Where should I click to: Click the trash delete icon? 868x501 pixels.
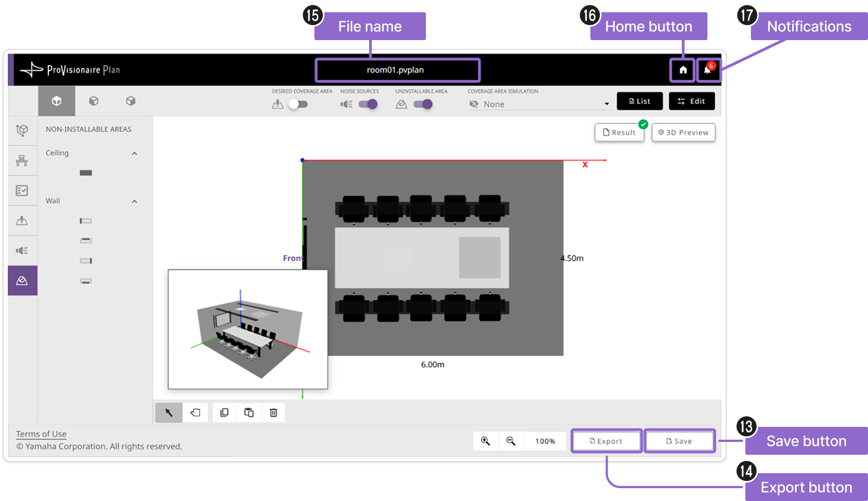pos(274,413)
